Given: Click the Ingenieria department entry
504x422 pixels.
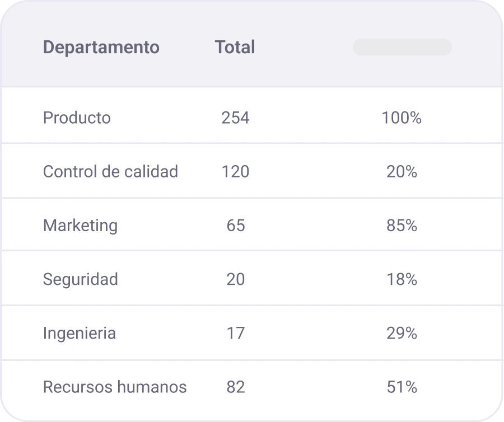Looking at the screenshot, I should (x=79, y=333).
